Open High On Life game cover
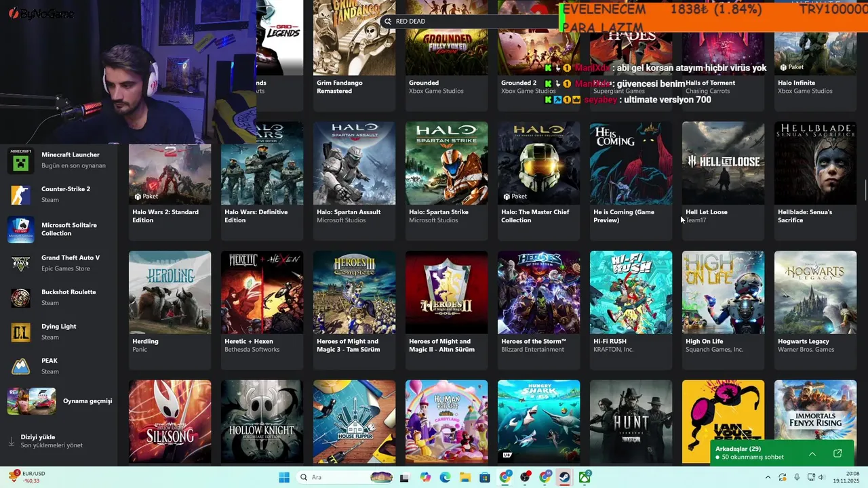Screen dimensions: 868x488 [x=723, y=292]
